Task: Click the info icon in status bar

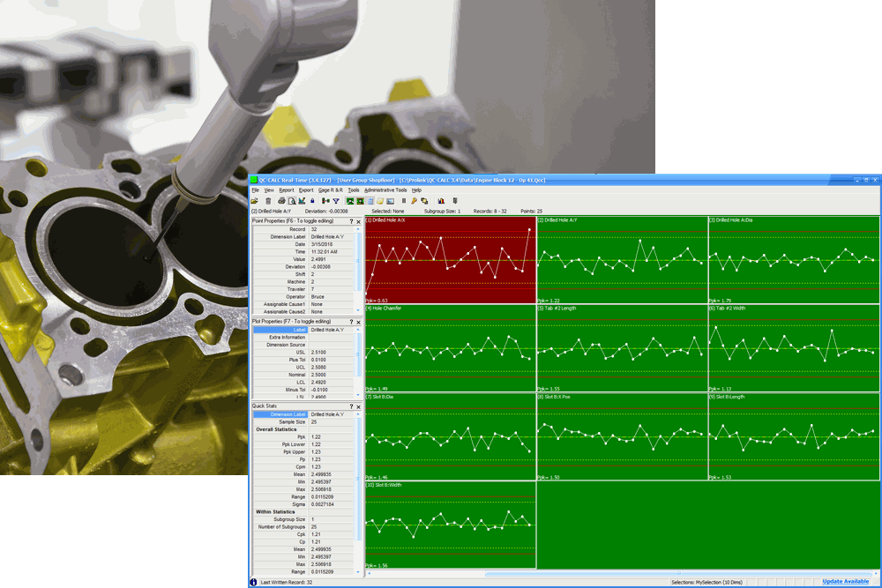Action: (254, 582)
